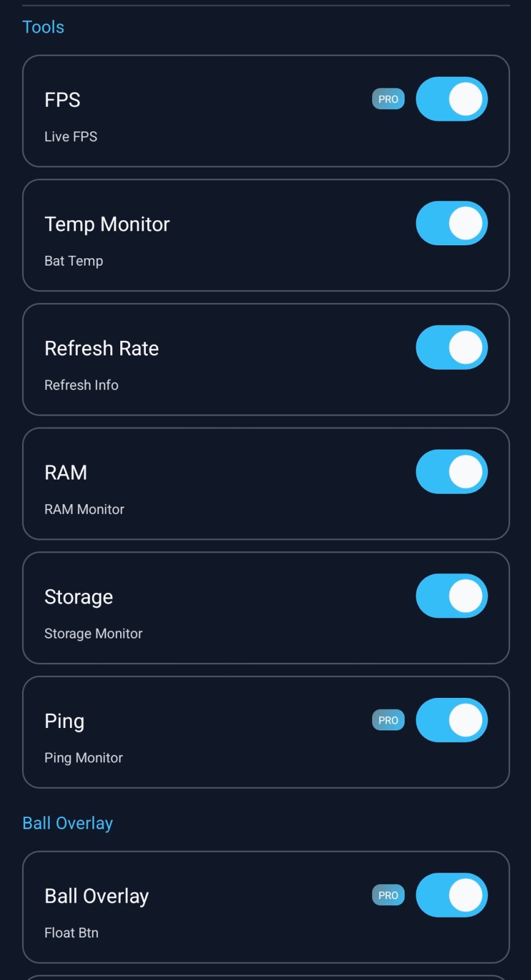The width and height of the screenshot is (531, 980).
Task: Select the Ping Monitor subtitle text
Action: (x=83, y=757)
